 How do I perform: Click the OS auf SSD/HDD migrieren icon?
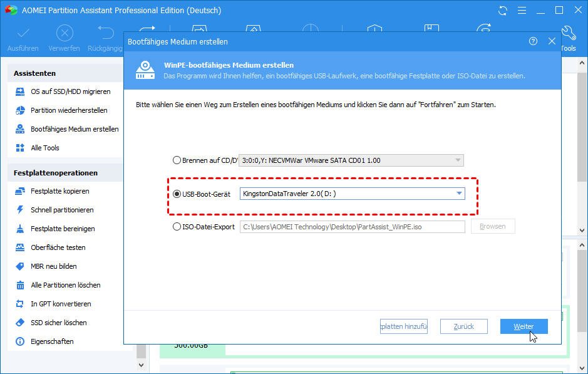(x=20, y=91)
